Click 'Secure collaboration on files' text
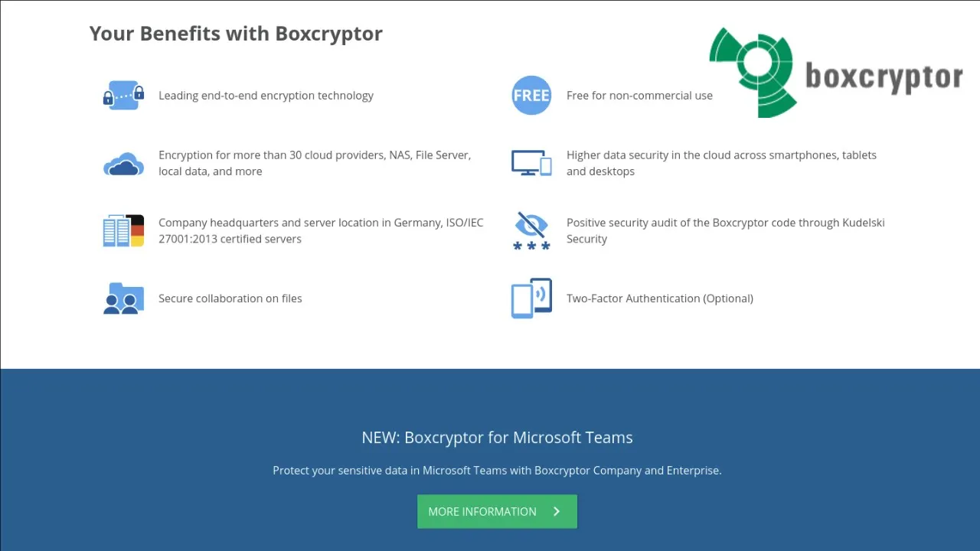This screenshot has width=980, height=551. (x=230, y=298)
